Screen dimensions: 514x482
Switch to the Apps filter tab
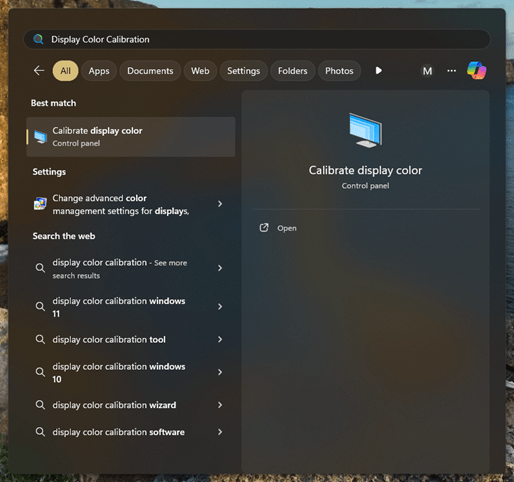99,71
